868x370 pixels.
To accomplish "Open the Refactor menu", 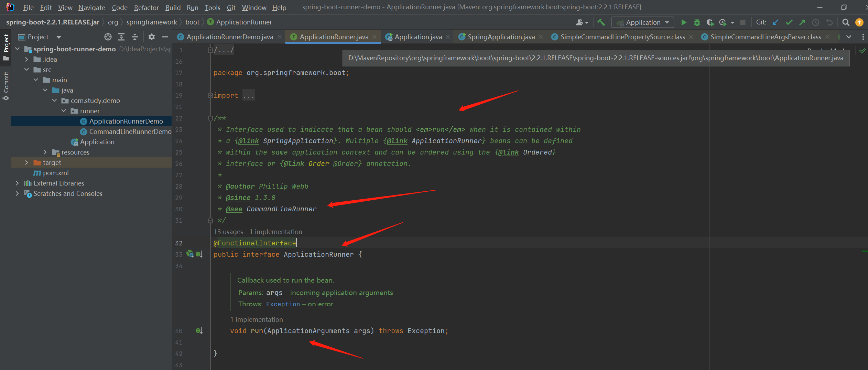I will click(146, 7).
